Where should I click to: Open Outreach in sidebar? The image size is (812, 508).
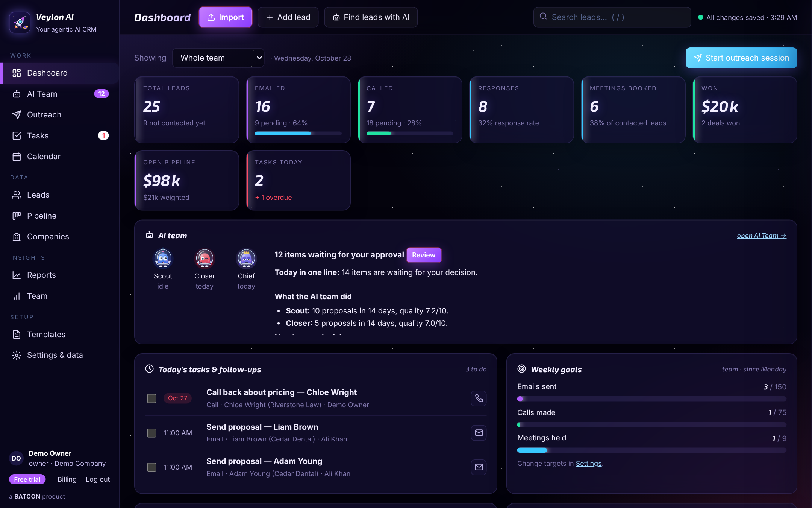pyautogui.click(x=60, y=115)
